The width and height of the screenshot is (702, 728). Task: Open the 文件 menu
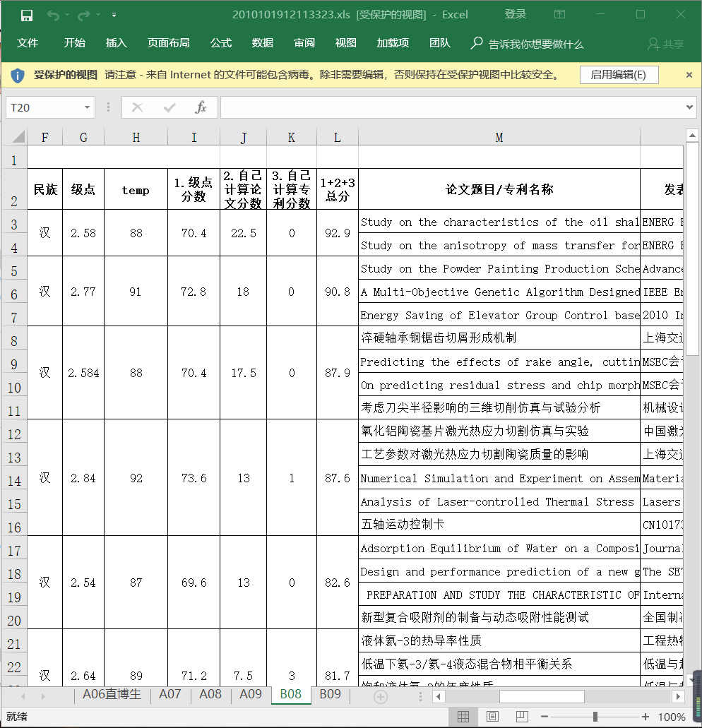tap(28, 43)
